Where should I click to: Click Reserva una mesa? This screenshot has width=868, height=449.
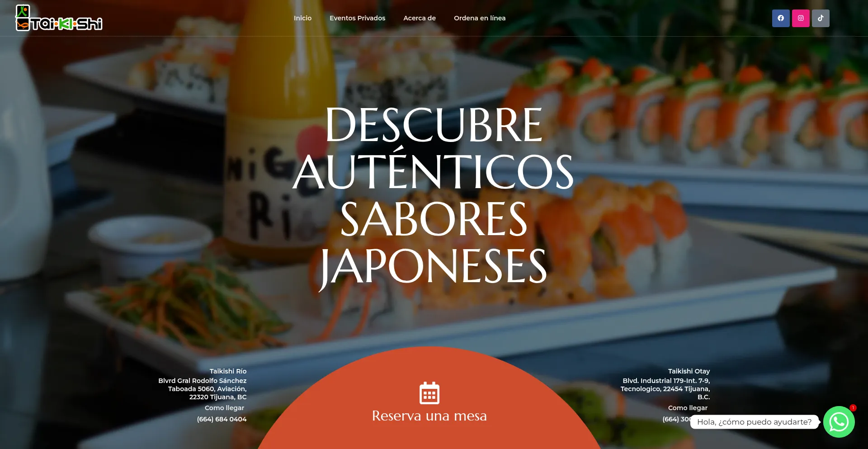pos(429,416)
